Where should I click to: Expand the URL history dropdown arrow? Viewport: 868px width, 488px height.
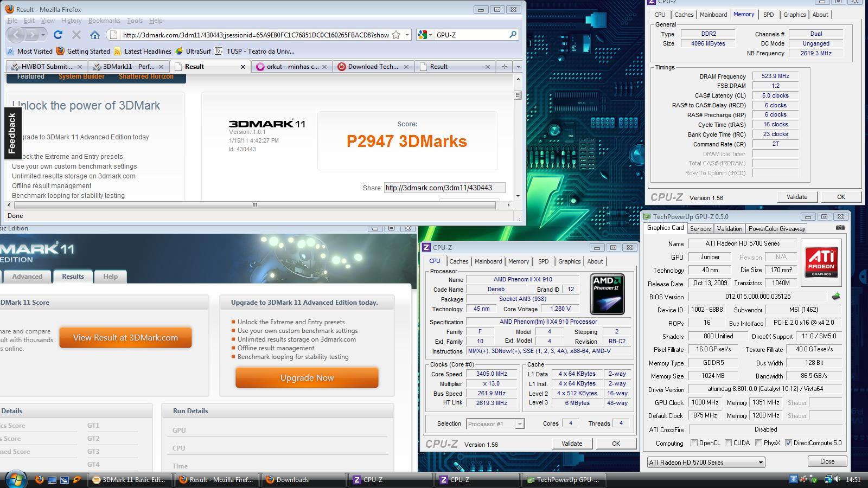tap(407, 35)
